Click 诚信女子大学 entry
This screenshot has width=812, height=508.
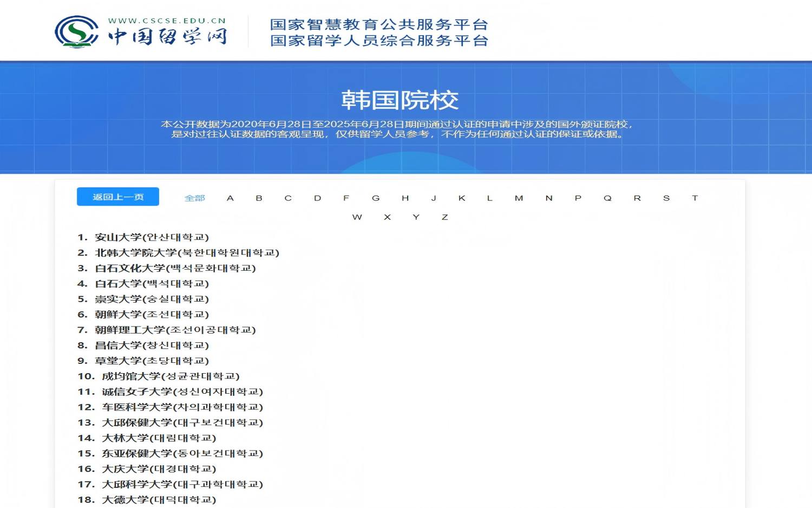point(182,392)
